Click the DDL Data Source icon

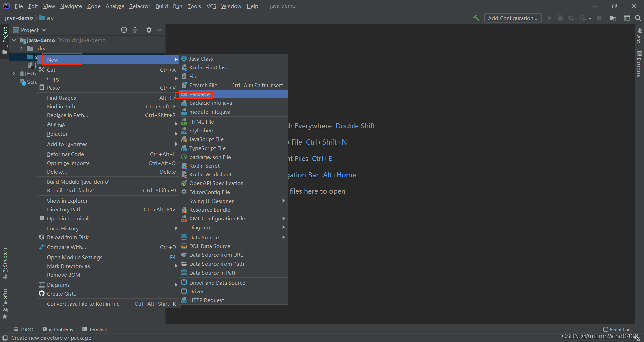point(184,246)
